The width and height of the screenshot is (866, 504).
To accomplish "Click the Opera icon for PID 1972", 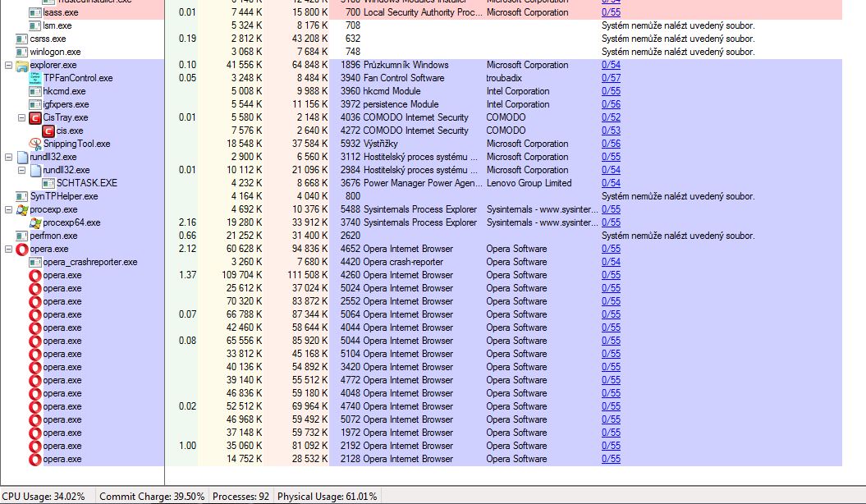I will 34,433.
